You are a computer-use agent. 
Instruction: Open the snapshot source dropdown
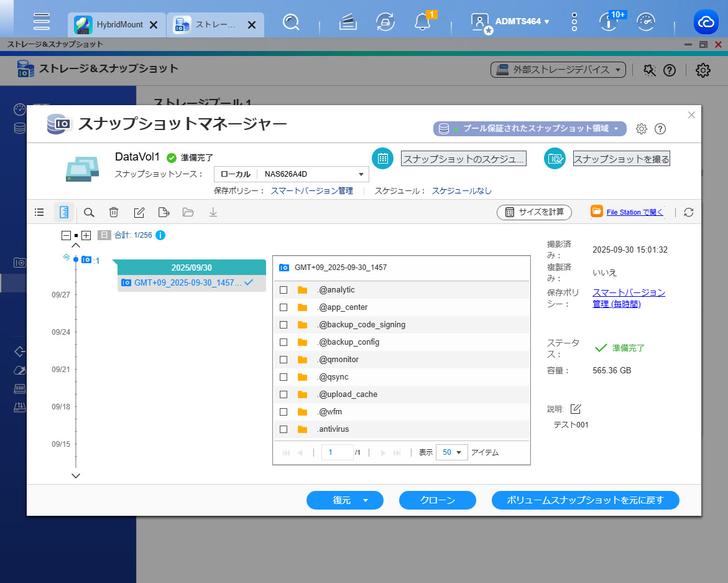[291, 174]
